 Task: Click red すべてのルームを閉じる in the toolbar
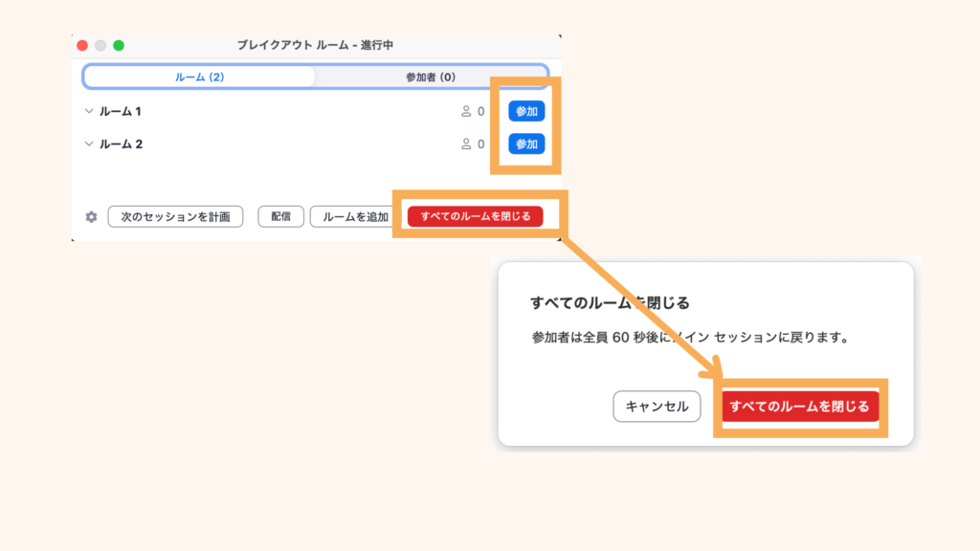click(x=477, y=217)
